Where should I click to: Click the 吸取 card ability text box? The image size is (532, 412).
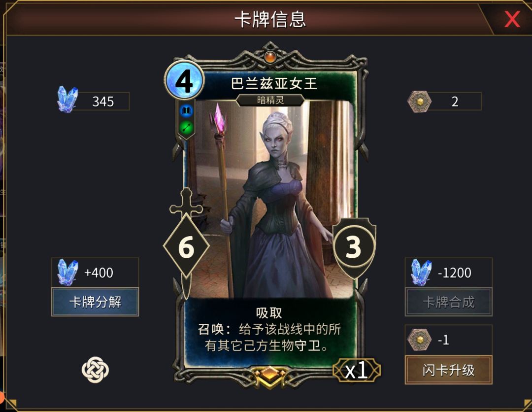[x=270, y=330]
